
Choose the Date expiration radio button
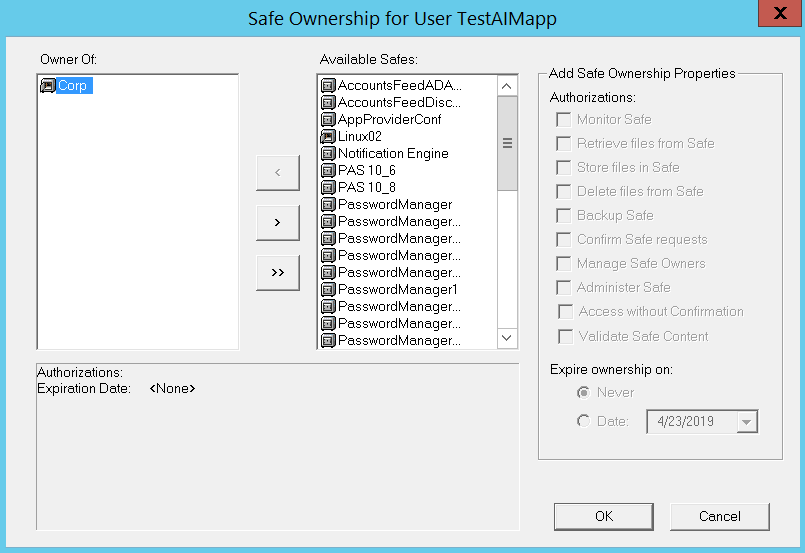pyautogui.click(x=583, y=421)
